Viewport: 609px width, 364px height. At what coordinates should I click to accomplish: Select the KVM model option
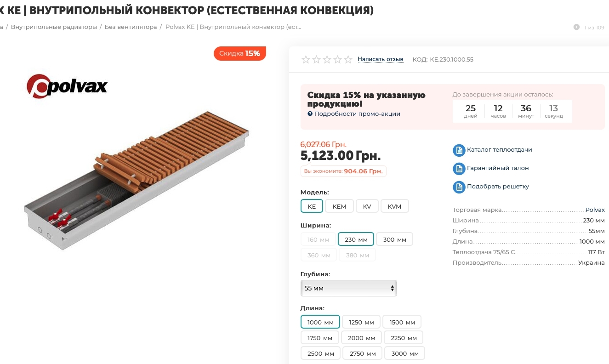pyautogui.click(x=394, y=206)
